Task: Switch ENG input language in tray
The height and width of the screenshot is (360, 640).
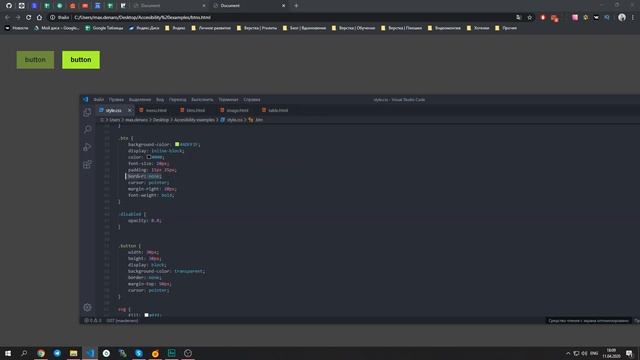Action: pos(594,353)
